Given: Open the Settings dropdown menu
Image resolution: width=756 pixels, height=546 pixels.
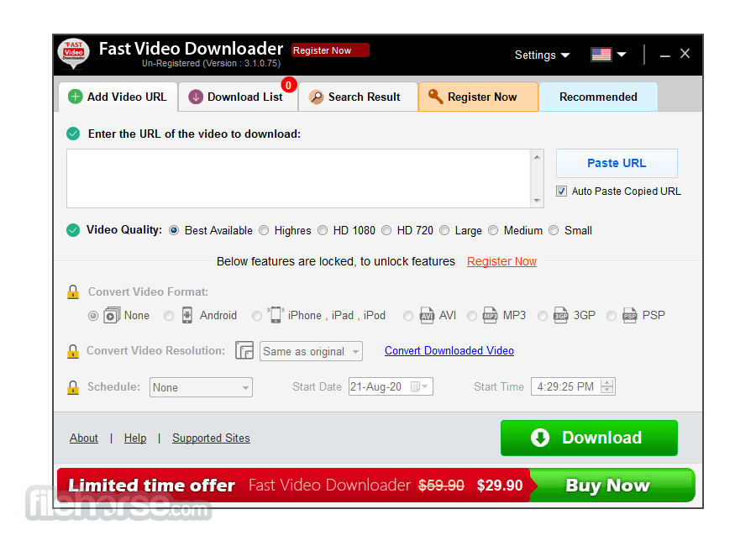Looking at the screenshot, I should point(542,55).
